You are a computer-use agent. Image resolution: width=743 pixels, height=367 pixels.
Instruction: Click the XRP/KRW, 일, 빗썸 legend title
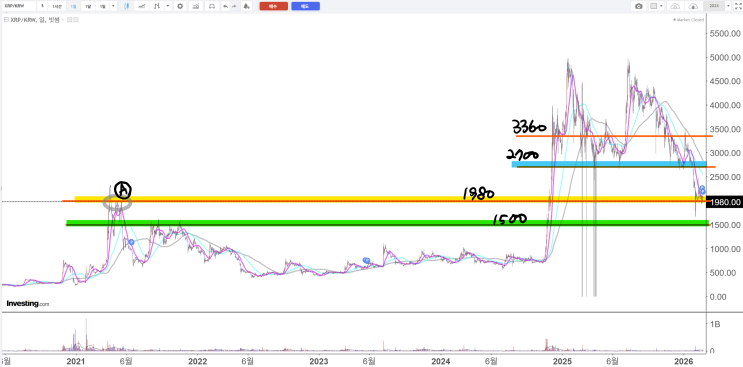[35, 20]
